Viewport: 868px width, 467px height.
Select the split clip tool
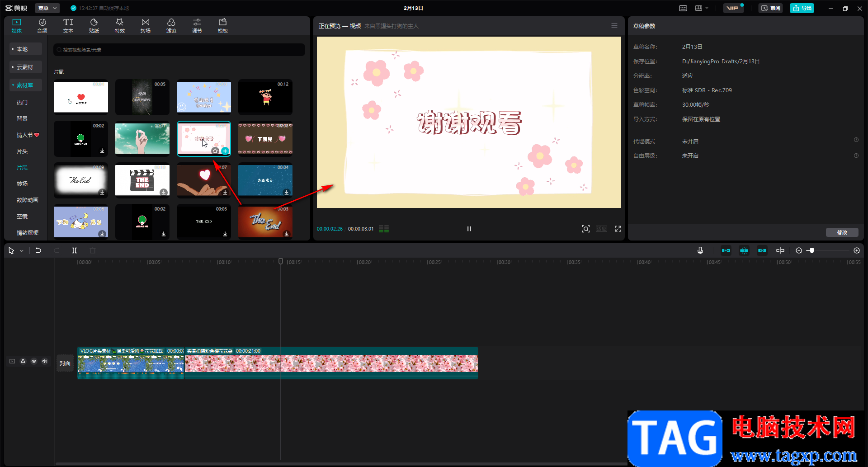tap(75, 250)
